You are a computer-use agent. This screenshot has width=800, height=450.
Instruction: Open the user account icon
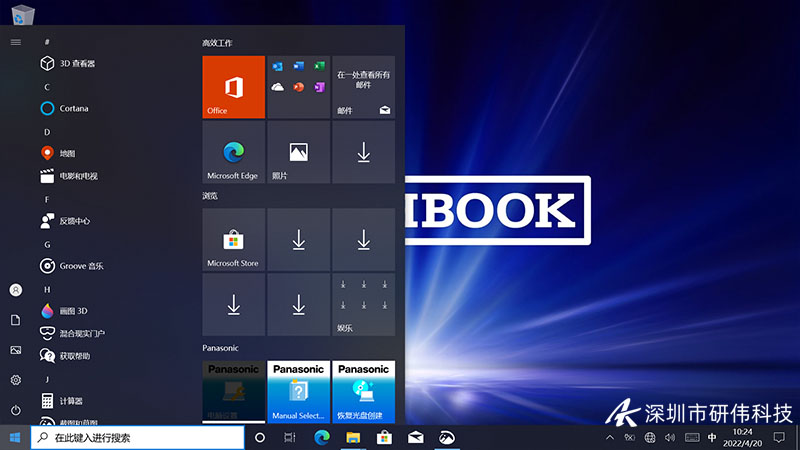(x=16, y=290)
